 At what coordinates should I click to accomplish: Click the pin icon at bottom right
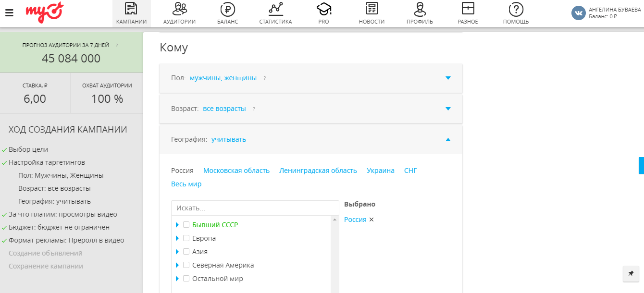click(631, 273)
